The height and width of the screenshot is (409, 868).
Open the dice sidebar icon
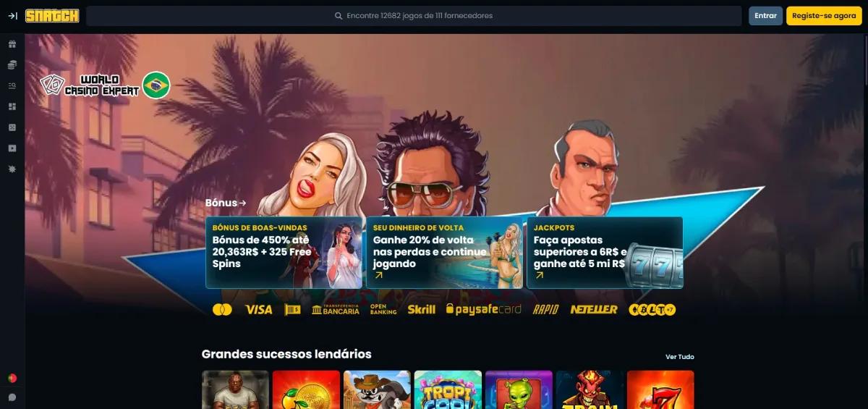click(12, 127)
